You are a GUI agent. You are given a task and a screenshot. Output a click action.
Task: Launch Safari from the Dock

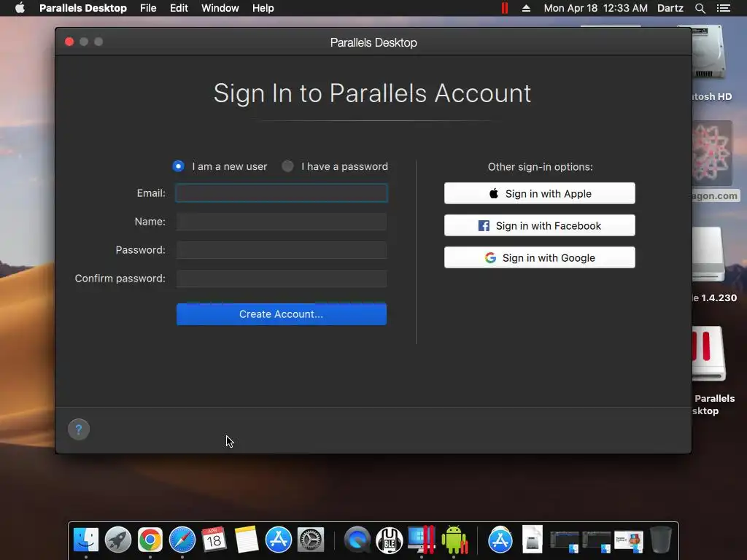pos(182,540)
